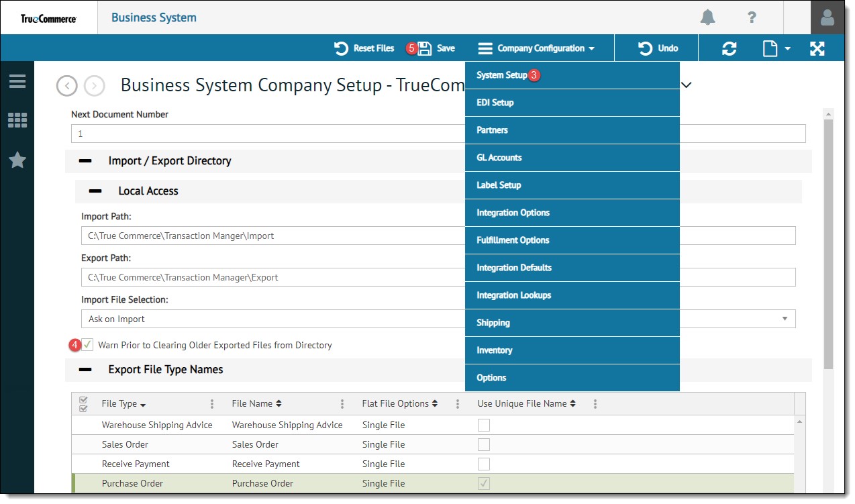Select System Setup menu item

(x=572, y=75)
